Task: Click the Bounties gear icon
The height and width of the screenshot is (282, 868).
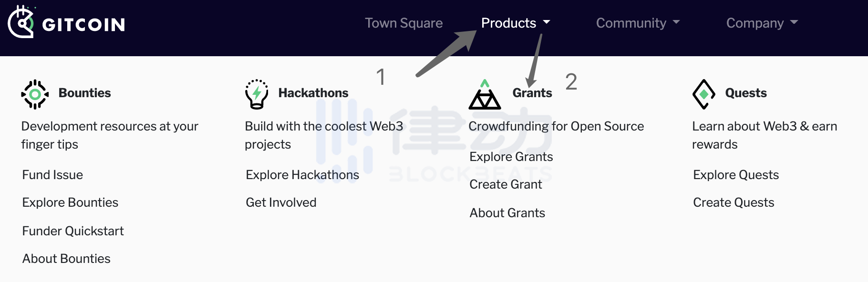Action: tap(35, 94)
